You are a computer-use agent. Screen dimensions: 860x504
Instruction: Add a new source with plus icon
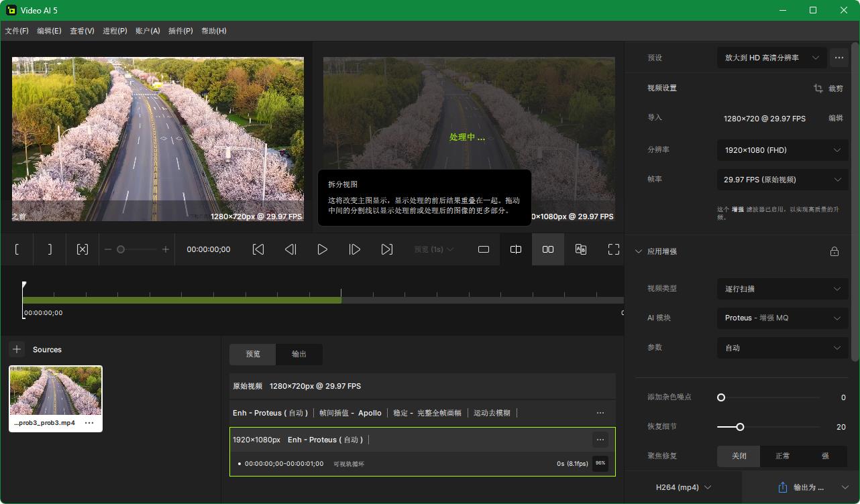[17, 349]
